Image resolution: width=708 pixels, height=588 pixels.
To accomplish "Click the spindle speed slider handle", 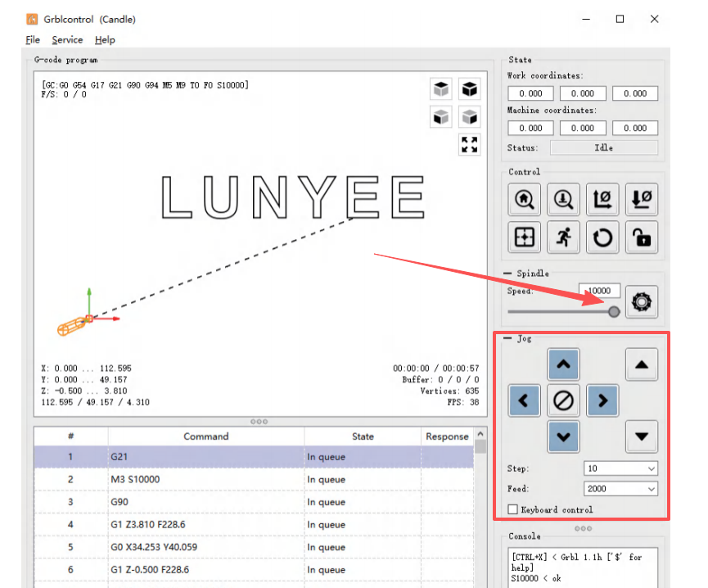I will (614, 312).
